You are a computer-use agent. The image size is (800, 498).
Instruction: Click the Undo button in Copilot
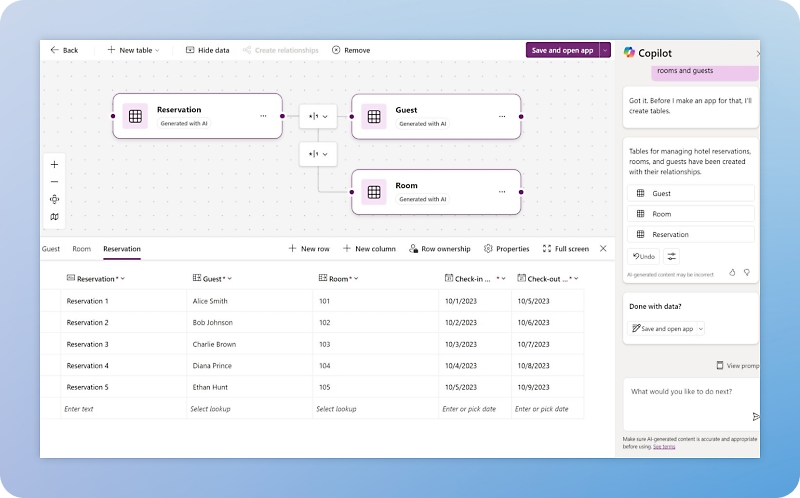click(643, 256)
